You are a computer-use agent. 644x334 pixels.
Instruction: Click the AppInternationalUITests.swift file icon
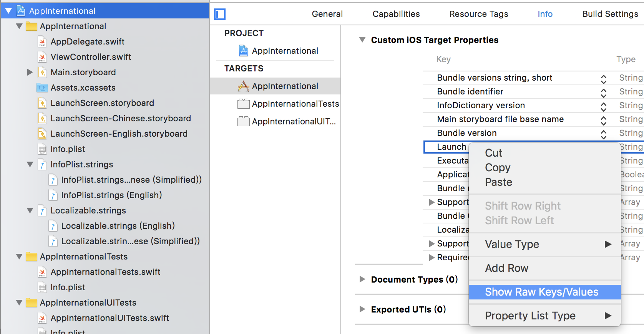click(x=42, y=318)
